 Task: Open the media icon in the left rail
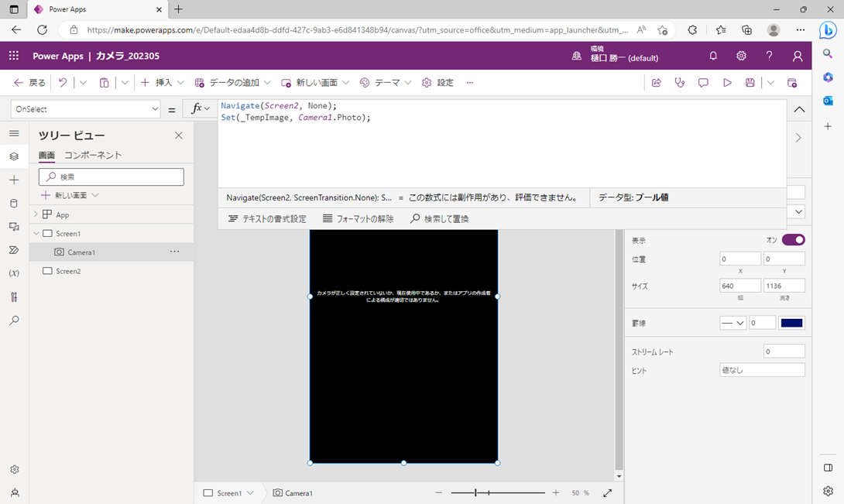[15, 227]
